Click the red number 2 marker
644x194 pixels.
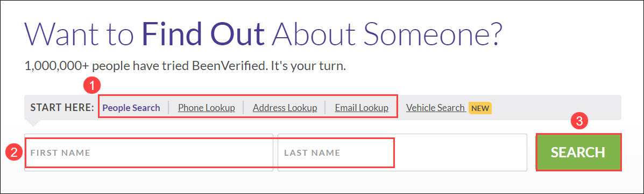point(13,153)
